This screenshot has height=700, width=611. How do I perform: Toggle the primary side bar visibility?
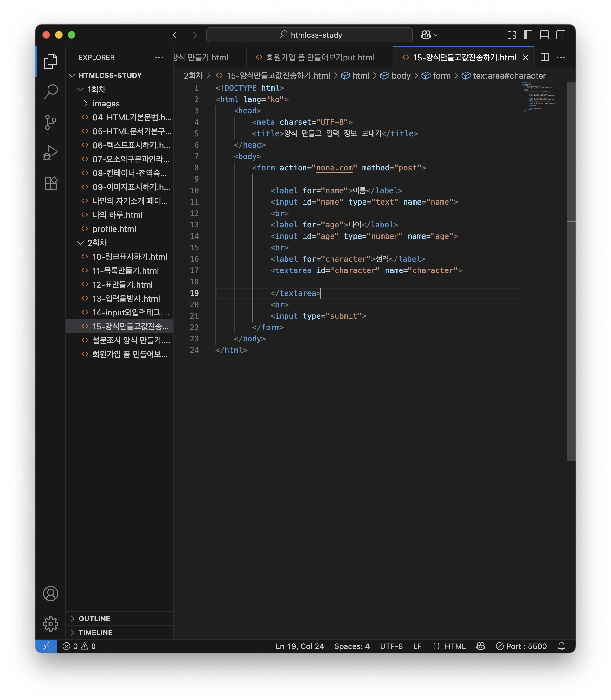[528, 35]
